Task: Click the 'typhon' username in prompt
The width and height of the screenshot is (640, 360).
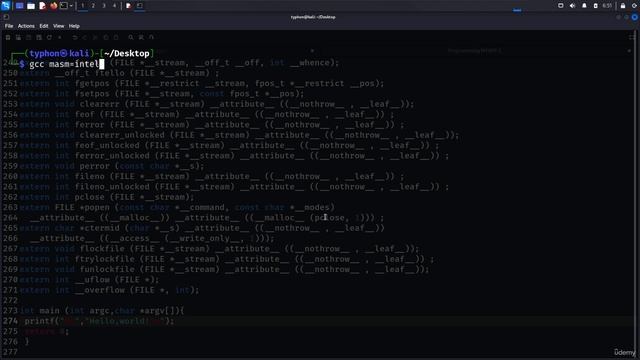Action: pos(44,53)
